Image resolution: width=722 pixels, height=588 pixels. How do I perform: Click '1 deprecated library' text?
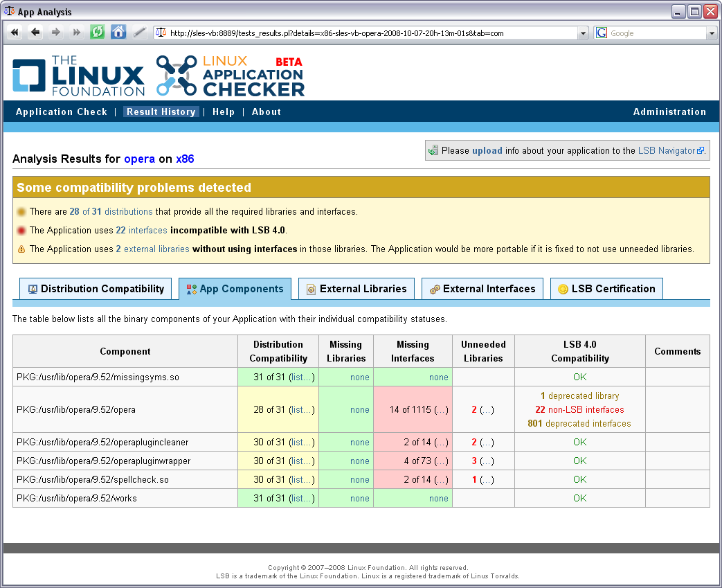(x=579, y=396)
